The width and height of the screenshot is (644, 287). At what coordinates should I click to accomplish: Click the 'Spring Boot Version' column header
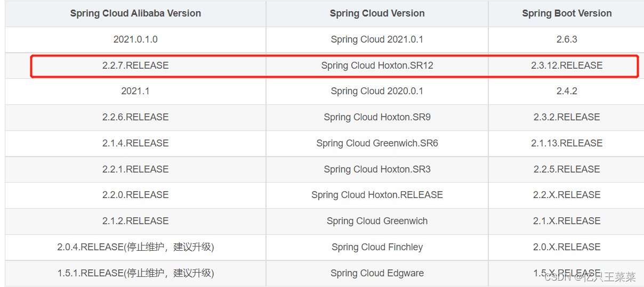coord(566,13)
